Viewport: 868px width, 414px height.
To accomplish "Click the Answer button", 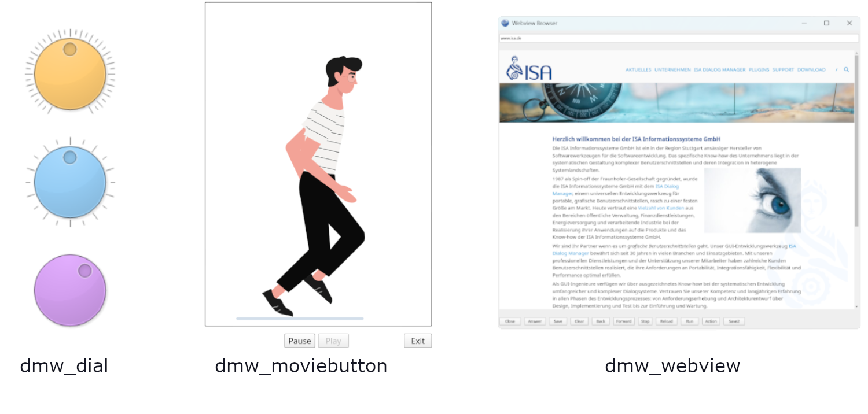I will [535, 321].
